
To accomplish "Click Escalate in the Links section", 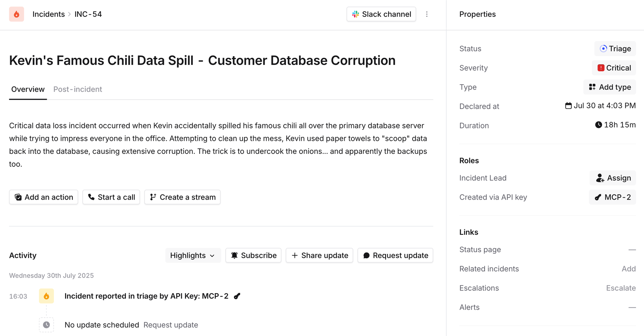I will pos(621,288).
